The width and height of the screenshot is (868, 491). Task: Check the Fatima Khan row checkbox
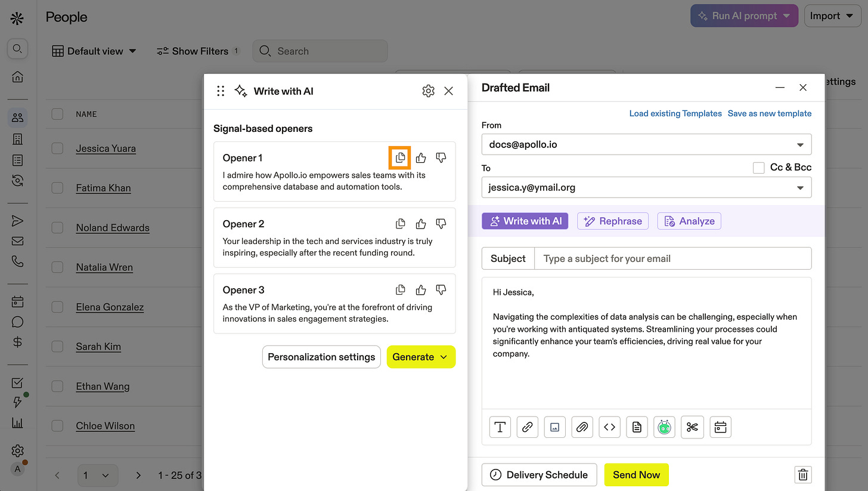pyautogui.click(x=57, y=188)
